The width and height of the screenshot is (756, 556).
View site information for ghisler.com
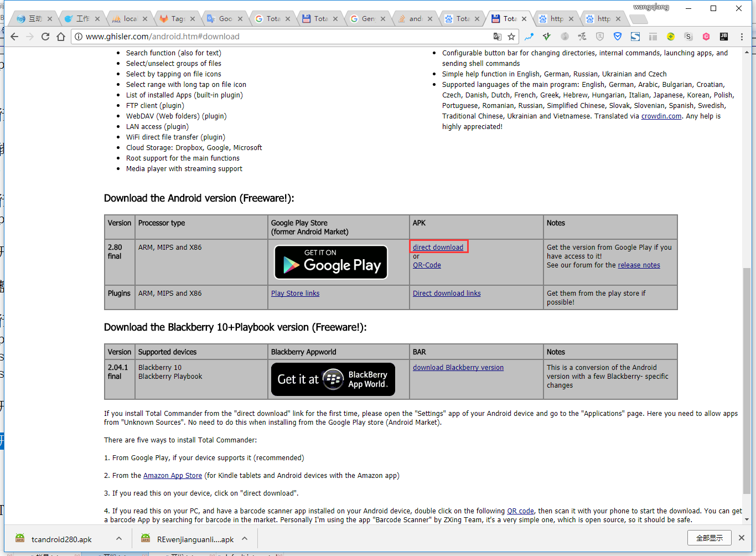[79, 37]
